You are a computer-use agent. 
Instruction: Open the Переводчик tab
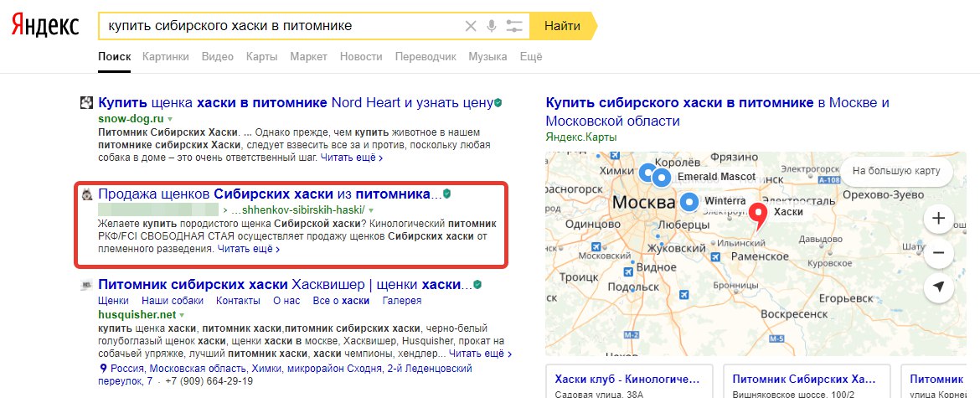pos(426,57)
